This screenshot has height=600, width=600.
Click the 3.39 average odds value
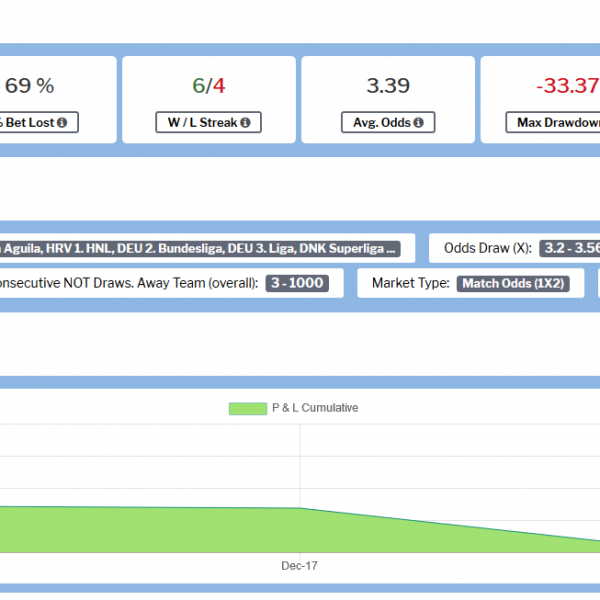point(388,86)
